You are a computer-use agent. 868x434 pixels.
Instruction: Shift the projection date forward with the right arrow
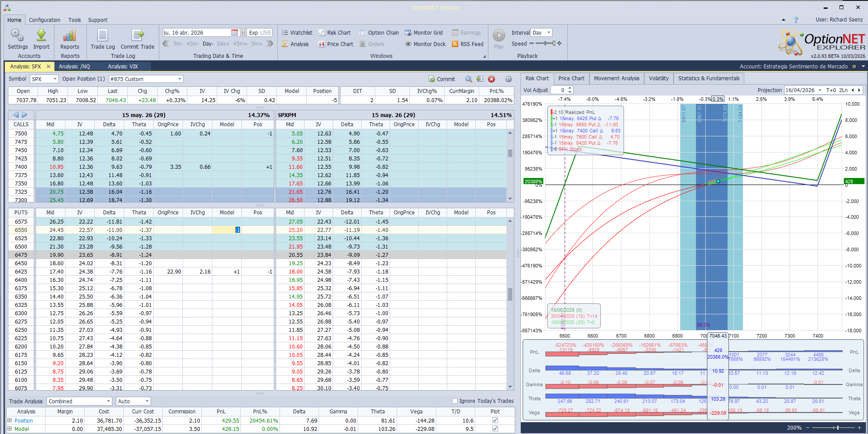tap(859, 90)
